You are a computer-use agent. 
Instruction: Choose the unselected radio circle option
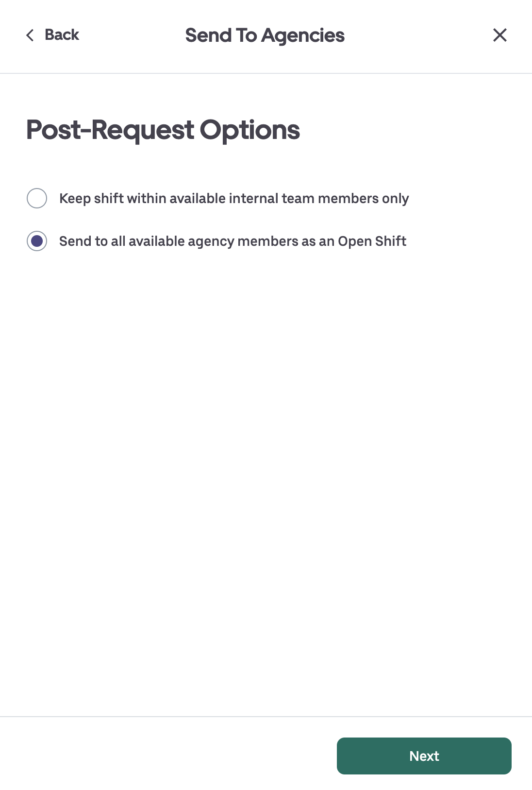37,198
